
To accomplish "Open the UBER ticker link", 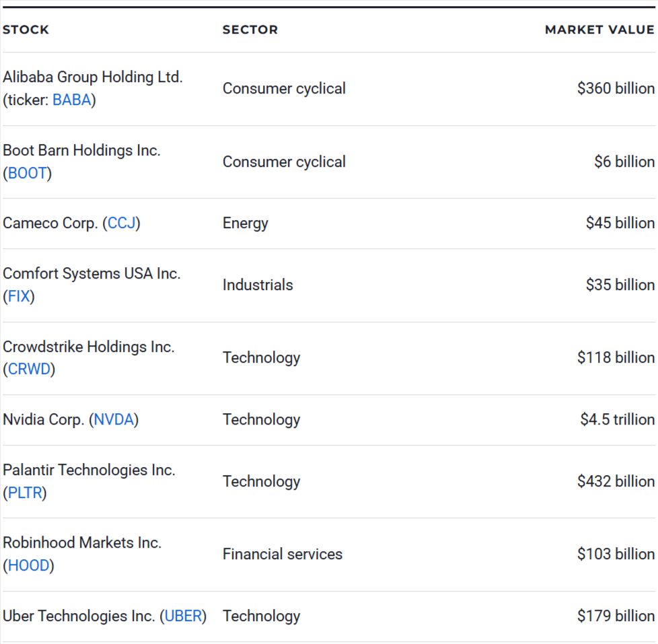I will tap(184, 616).
